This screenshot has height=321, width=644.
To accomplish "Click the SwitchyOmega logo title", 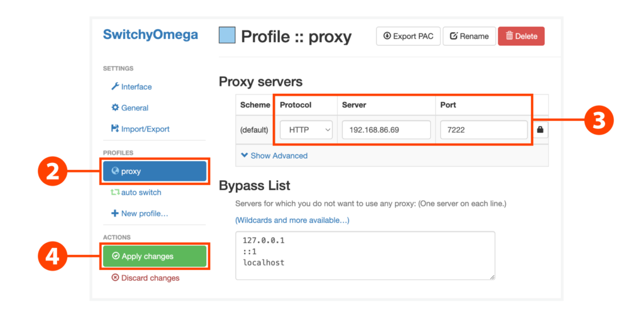I will tap(150, 35).
